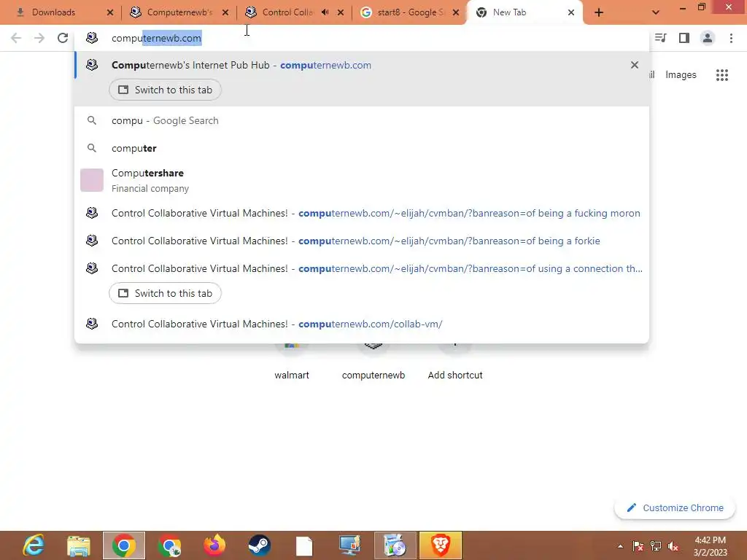Open the banreason using a connection suggestion
Screen dimensions: 747x560
pos(362,268)
